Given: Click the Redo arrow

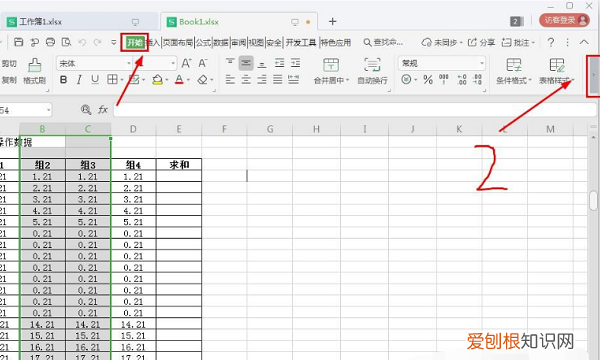Looking at the screenshot, I should tap(98, 42).
